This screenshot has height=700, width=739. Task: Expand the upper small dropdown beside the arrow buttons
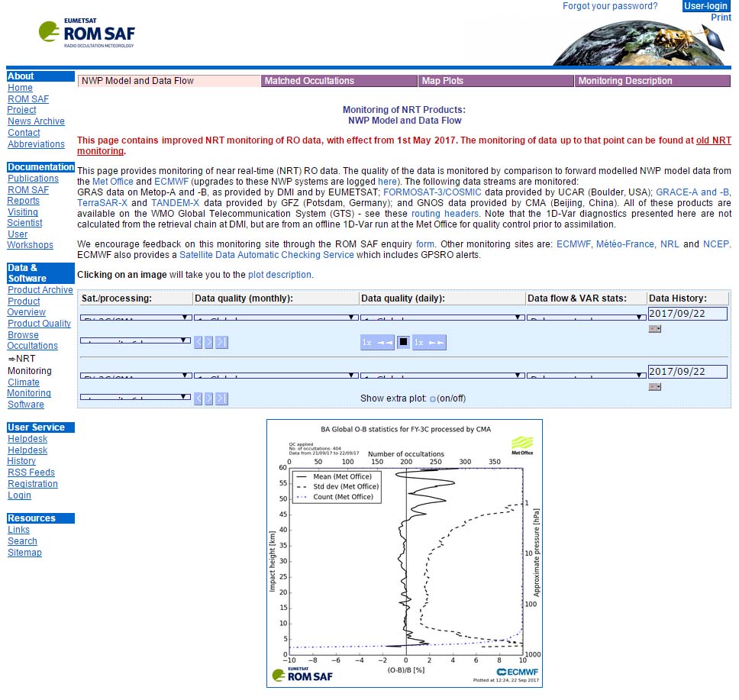(x=135, y=340)
